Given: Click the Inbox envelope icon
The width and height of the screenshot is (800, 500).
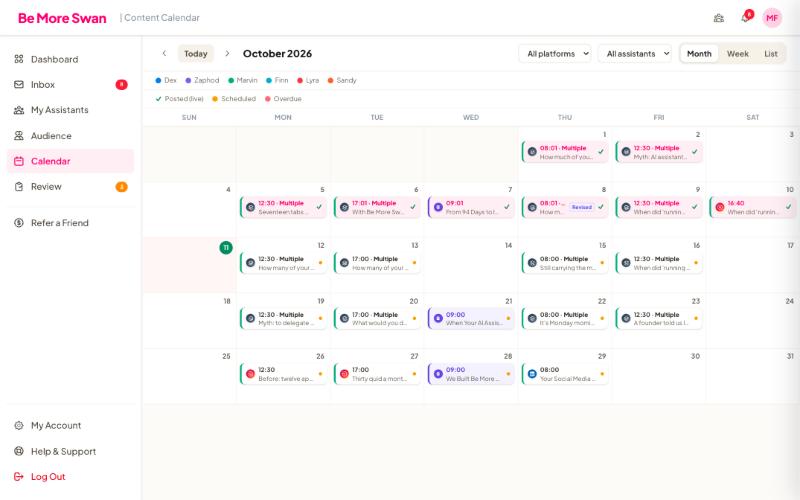Looking at the screenshot, I should coord(19,85).
